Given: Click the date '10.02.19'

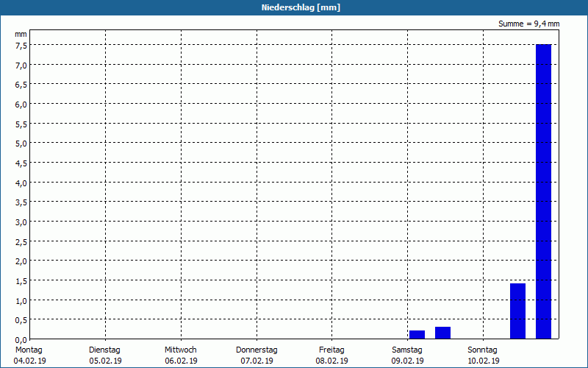Looking at the screenshot, I should pos(484,361).
